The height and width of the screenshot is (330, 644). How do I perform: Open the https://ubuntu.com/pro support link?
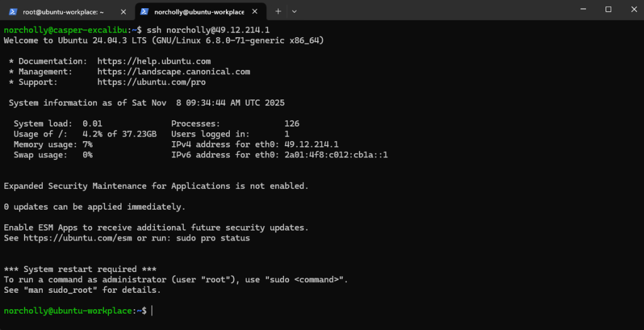point(151,82)
